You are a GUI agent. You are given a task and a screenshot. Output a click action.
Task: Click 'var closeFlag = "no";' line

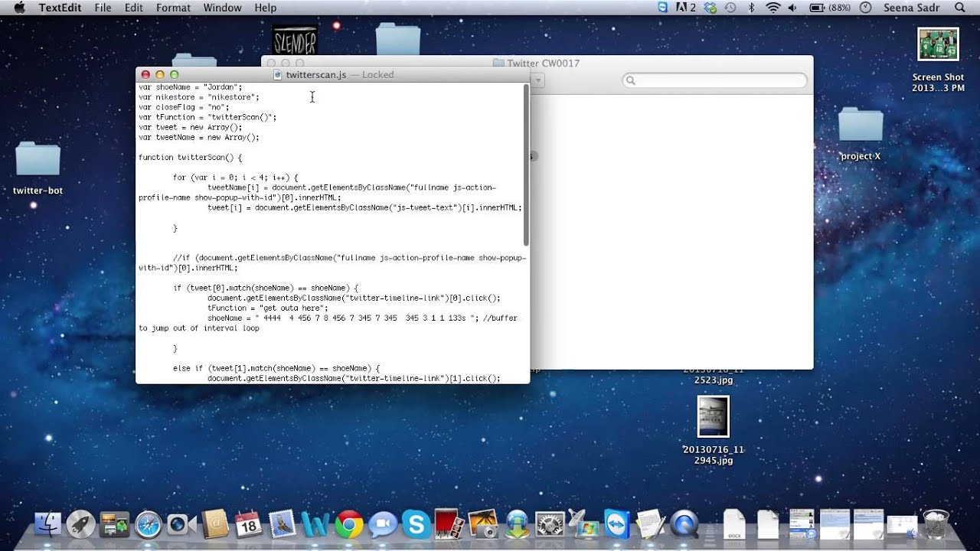pyautogui.click(x=184, y=107)
